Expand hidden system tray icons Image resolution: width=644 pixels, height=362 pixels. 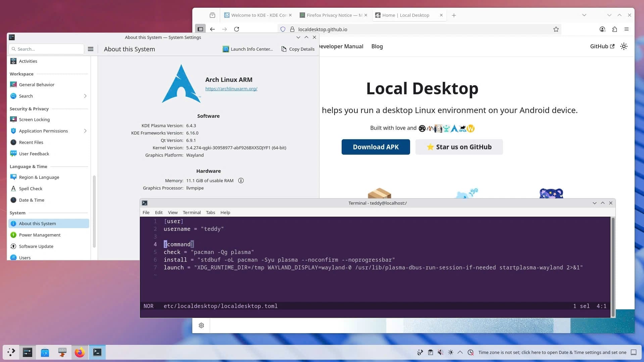pyautogui.click(x=460, y=352)
